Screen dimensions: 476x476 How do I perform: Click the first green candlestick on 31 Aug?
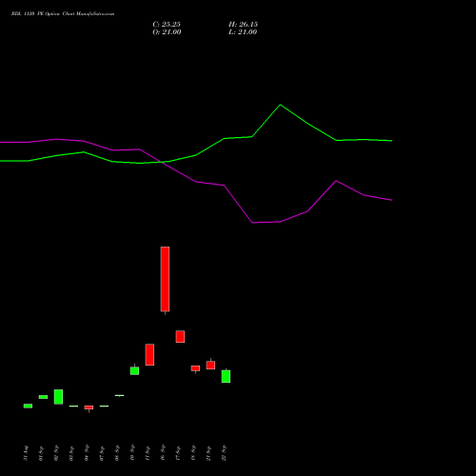28,406
